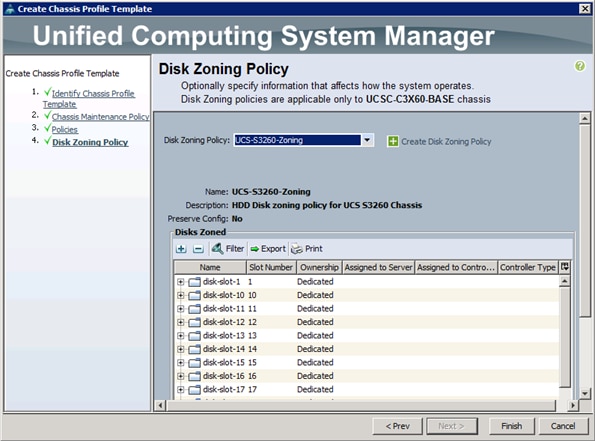The height and width of the screenshot is (441, 595).
Task: Click the disk table scroll-up arrow
Action: coord(565,281)
